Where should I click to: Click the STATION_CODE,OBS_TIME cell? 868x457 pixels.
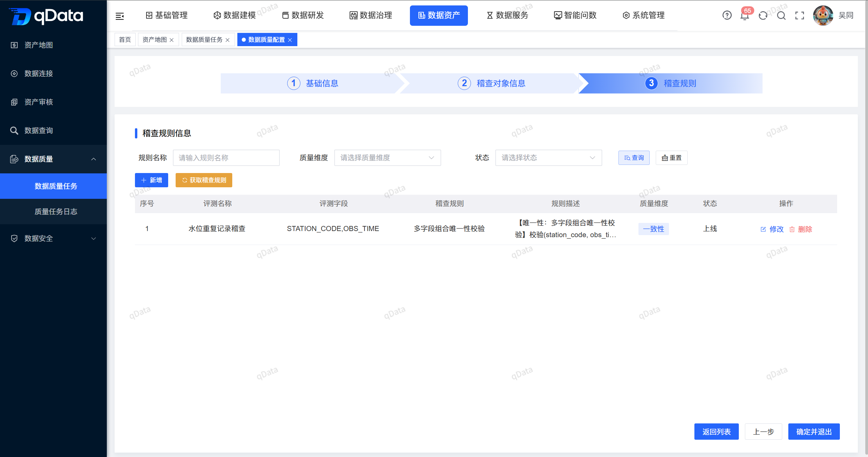(x=333, y=229)
